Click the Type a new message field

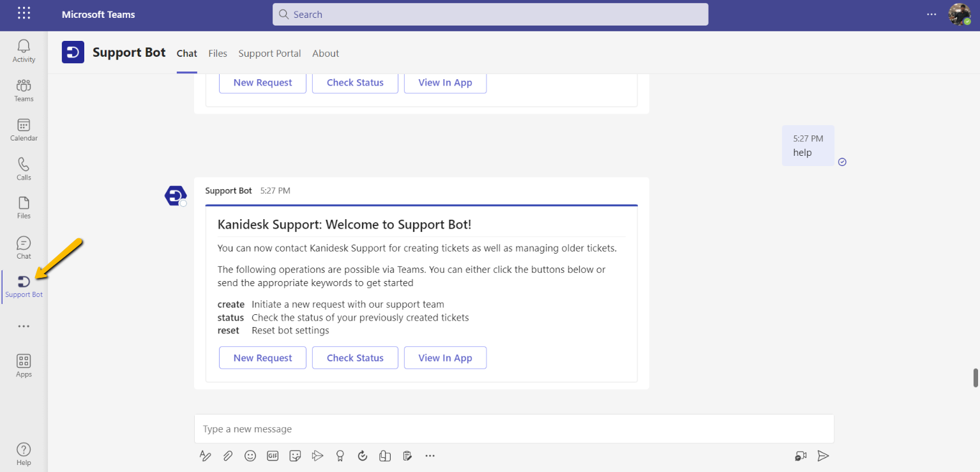(x=514, y=429)
